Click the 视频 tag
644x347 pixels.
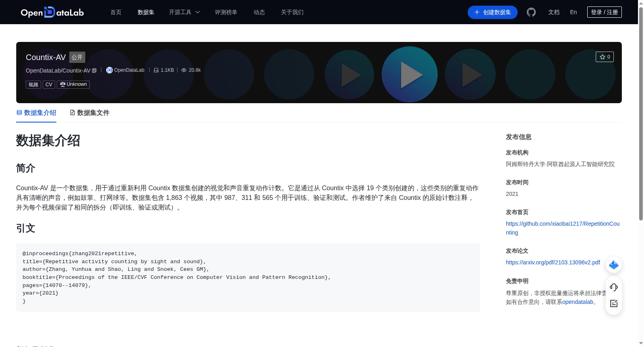(33, 85)
